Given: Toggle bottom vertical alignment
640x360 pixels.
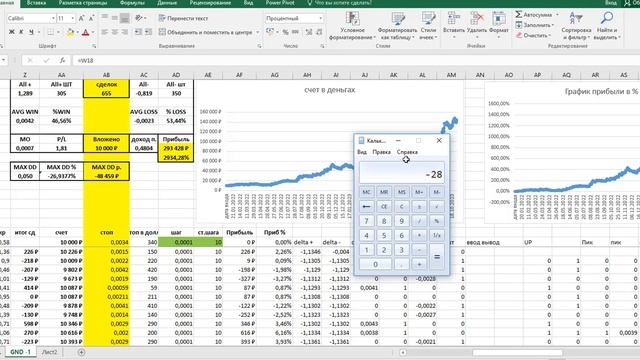Looking at the screenshot, I should pyautogui.click(x=124, y=18).
